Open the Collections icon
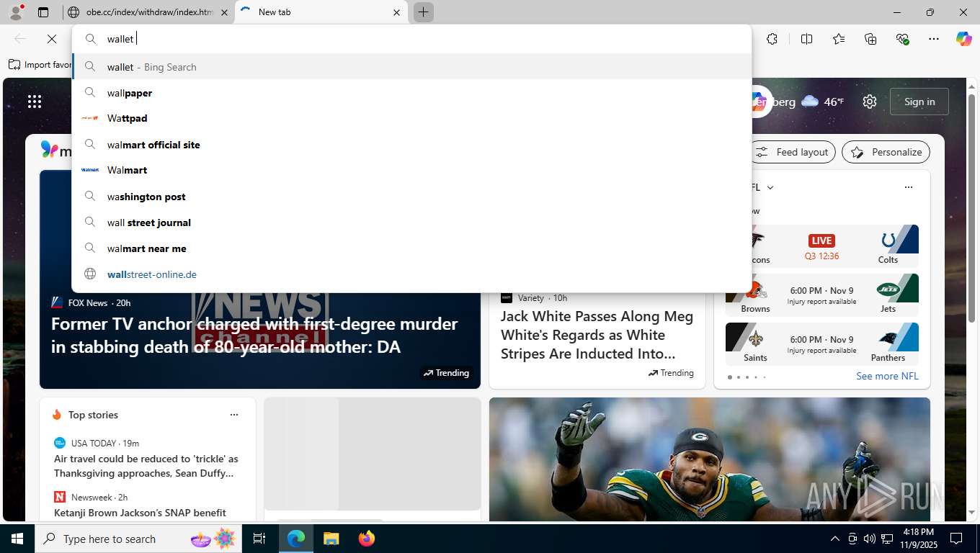Viewport: 980px width, 553px height. pyautogui.click(x=870, y=39)
